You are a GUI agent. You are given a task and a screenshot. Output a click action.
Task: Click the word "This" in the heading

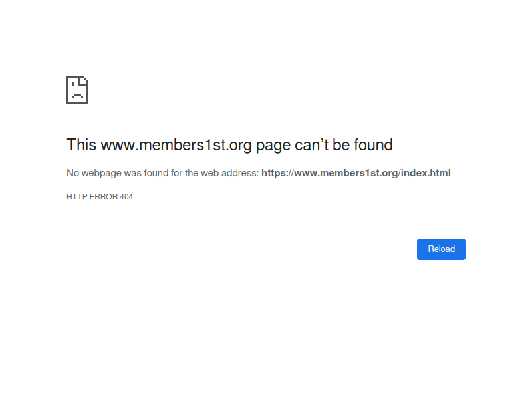pos(82,145)
